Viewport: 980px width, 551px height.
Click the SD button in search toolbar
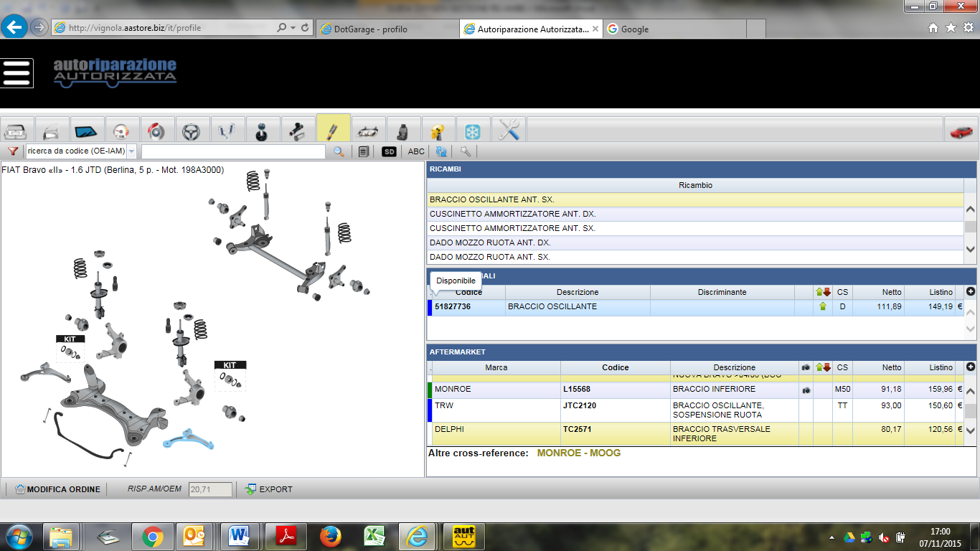[389, 151]
